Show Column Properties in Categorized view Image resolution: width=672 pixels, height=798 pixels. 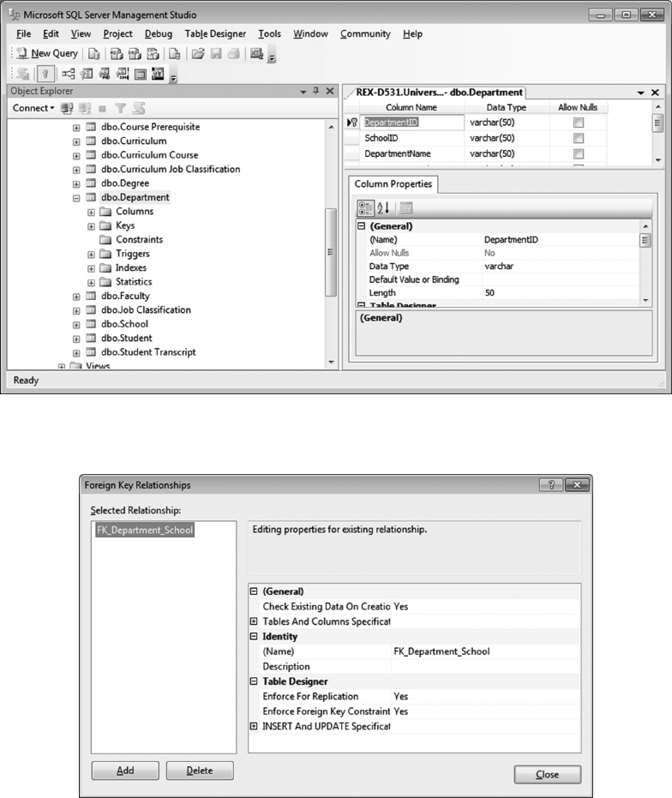coord(365,207)
